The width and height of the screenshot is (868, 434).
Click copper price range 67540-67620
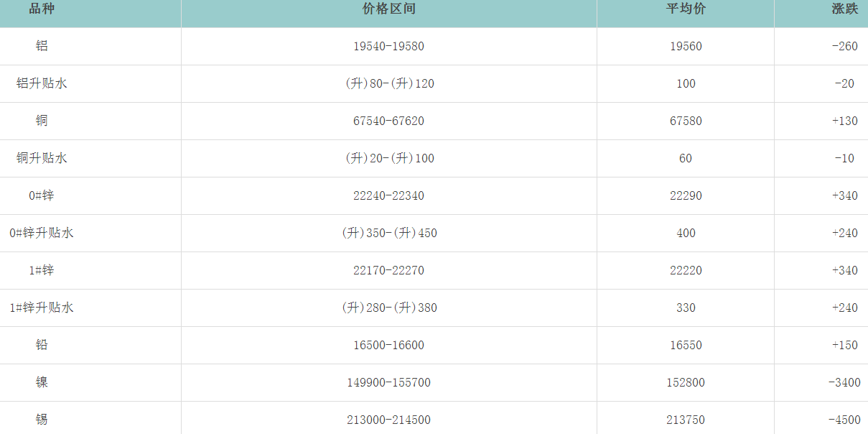pyautogui.click(x=388, y=121)
